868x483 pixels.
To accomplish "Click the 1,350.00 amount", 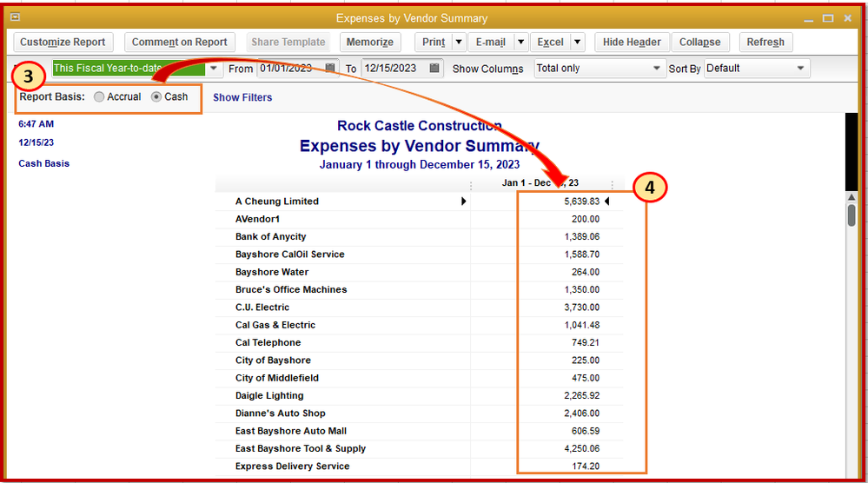I will 582,290.
